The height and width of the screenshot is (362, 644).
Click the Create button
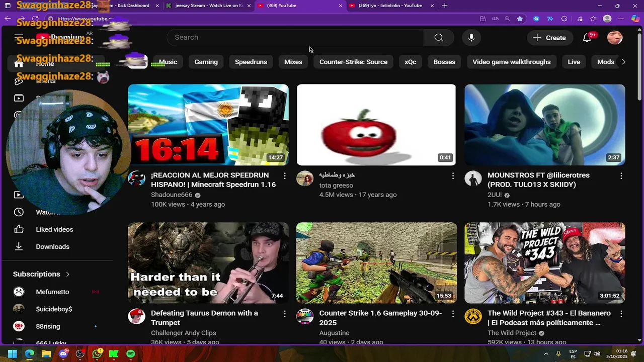coord(549,38)
